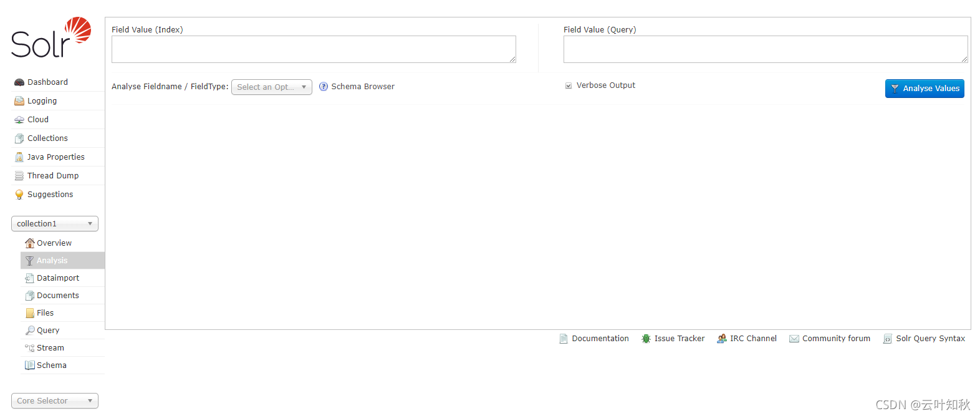The width and height of the screenshot is (980, 416).
Task: Click the Issue Tracker bug icon
Action: (x=646, y=339)
